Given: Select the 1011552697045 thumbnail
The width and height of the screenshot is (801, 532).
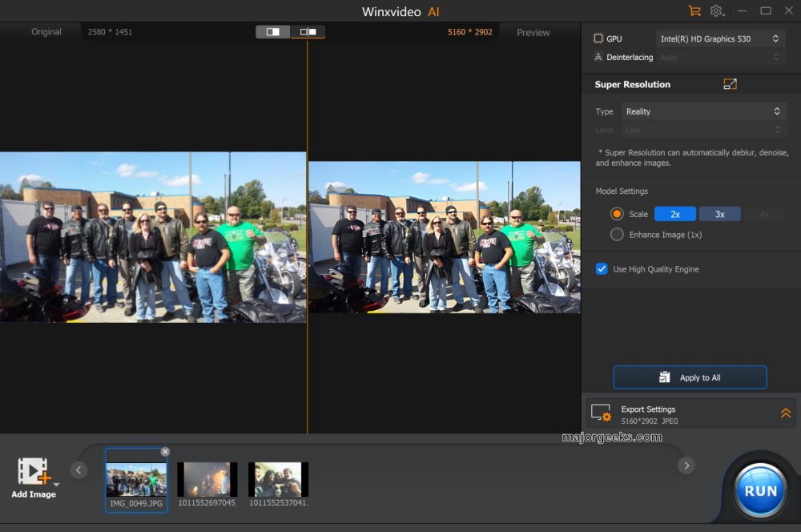Looking at the screenshot, I should pos(207,479).
